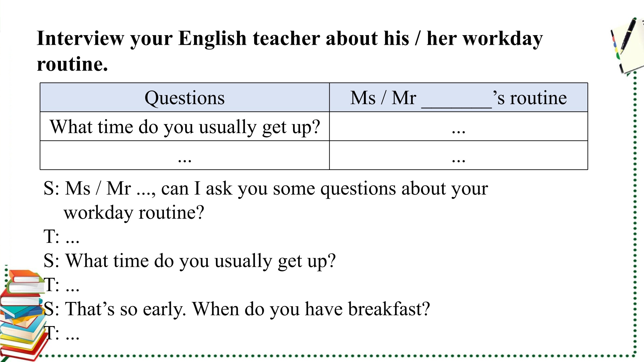This screenshot has width=644, height=362.
Task: Click the text 'workday routine?' in the dialogue
Action: (x=134, y=213)
